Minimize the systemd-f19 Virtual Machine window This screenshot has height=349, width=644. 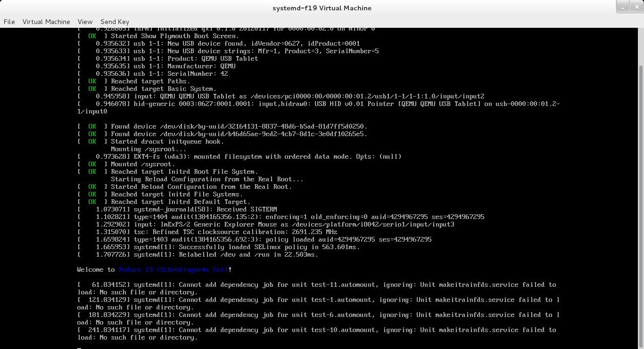pos(623,7)
